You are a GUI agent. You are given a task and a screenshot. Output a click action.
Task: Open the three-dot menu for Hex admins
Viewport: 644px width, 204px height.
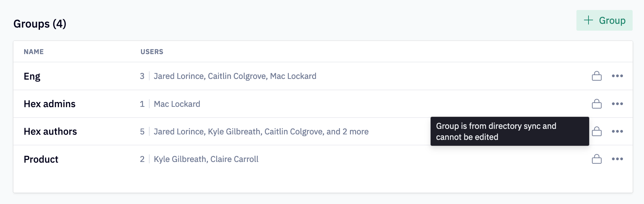click(617, 104)
